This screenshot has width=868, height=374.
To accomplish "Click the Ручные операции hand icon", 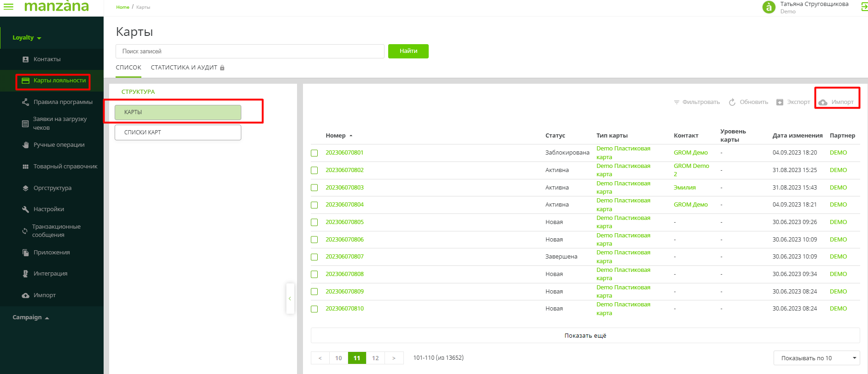I will pyautogui.click(x=26, y=145).
